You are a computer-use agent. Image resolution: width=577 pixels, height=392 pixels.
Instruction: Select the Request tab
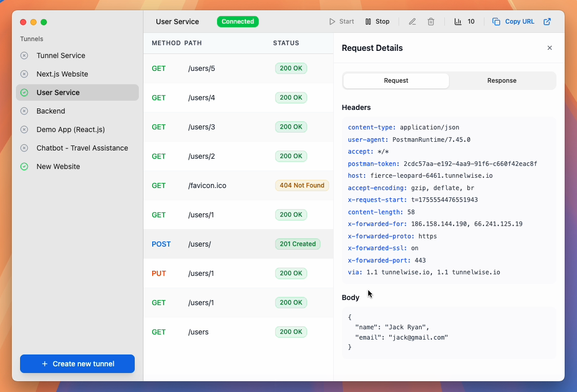click(395, 81)
